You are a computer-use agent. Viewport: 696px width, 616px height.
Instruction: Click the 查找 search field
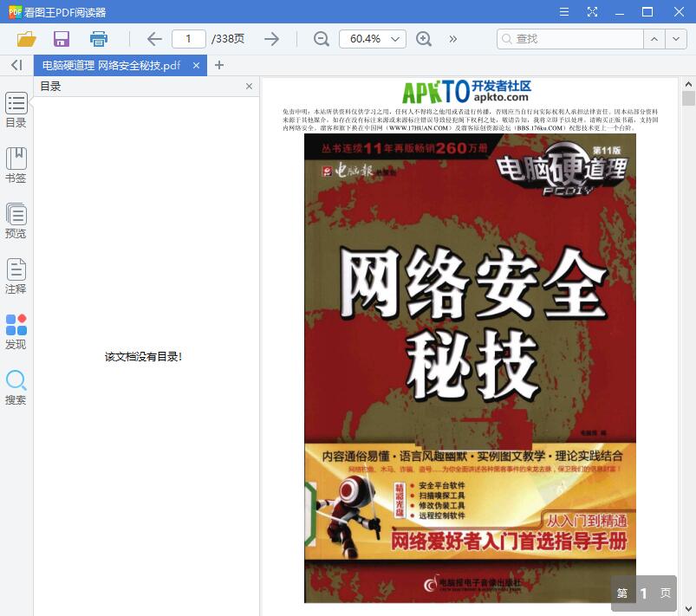(570, 39)
